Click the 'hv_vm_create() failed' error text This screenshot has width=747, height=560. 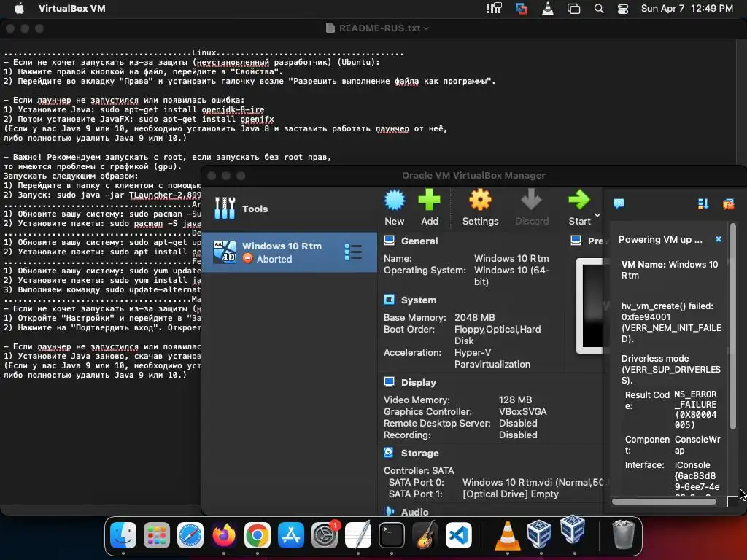(667, 306)
